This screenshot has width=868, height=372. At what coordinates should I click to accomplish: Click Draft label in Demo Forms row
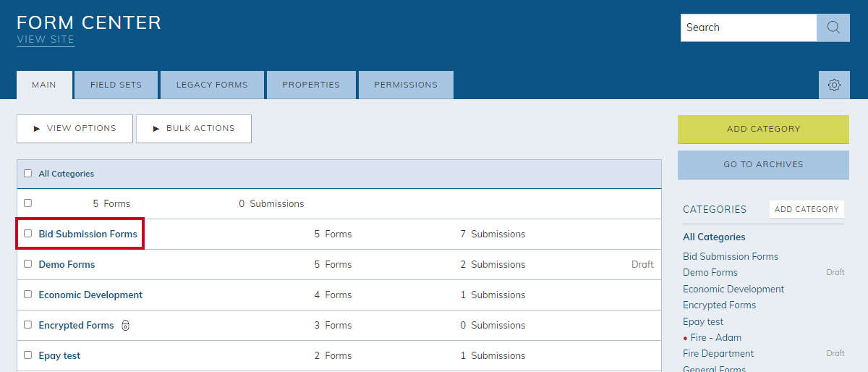(642, 264)
